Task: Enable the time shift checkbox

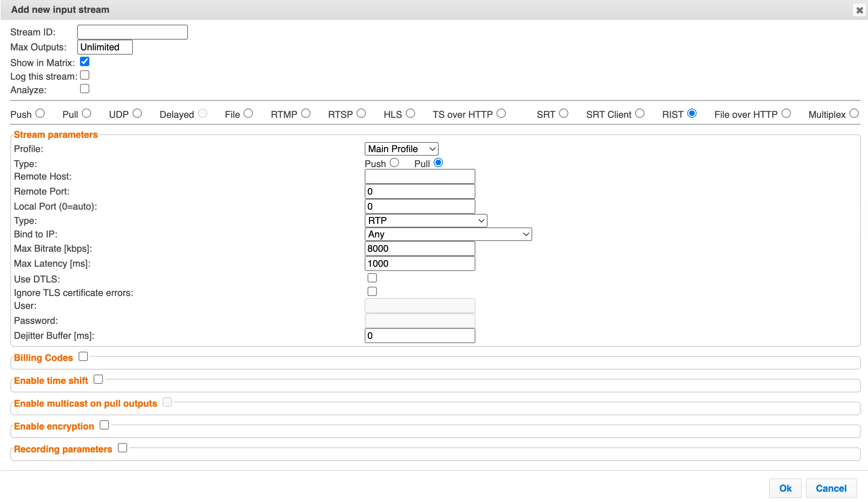Action: click(98, 379)
